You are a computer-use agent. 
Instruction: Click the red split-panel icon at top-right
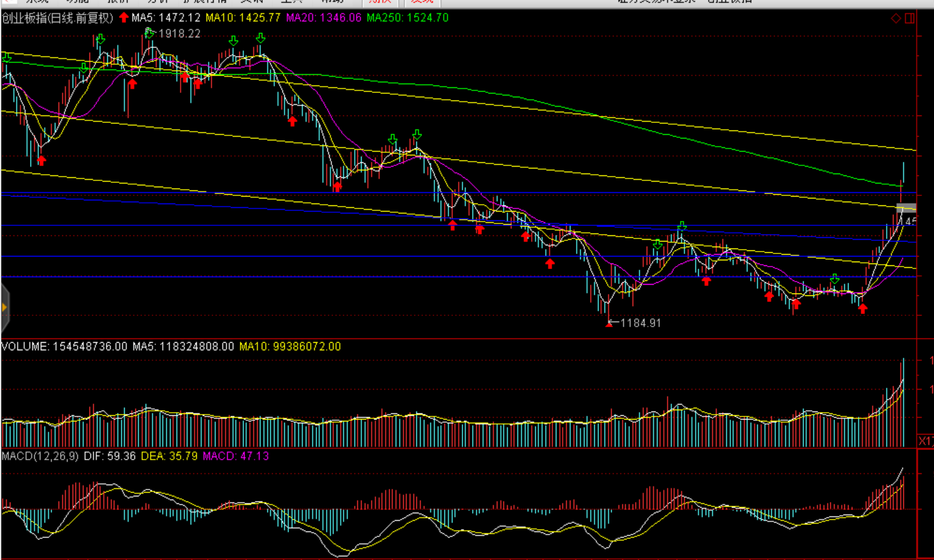[910, 18]
